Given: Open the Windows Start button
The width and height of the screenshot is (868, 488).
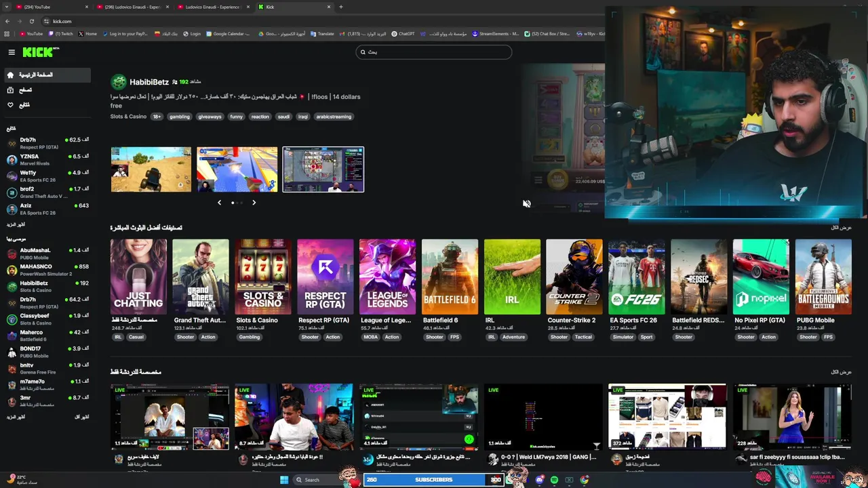Looking at the screenshot, I should 284,480.
